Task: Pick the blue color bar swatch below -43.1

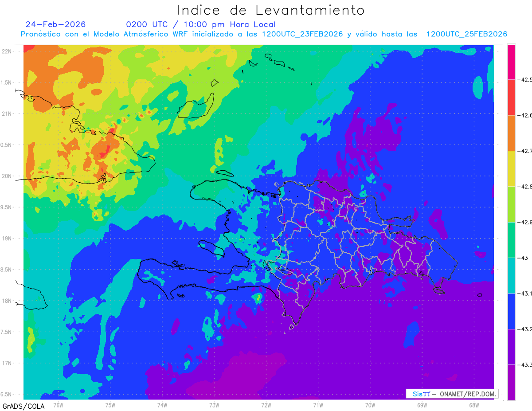Action: coord(511,311)
